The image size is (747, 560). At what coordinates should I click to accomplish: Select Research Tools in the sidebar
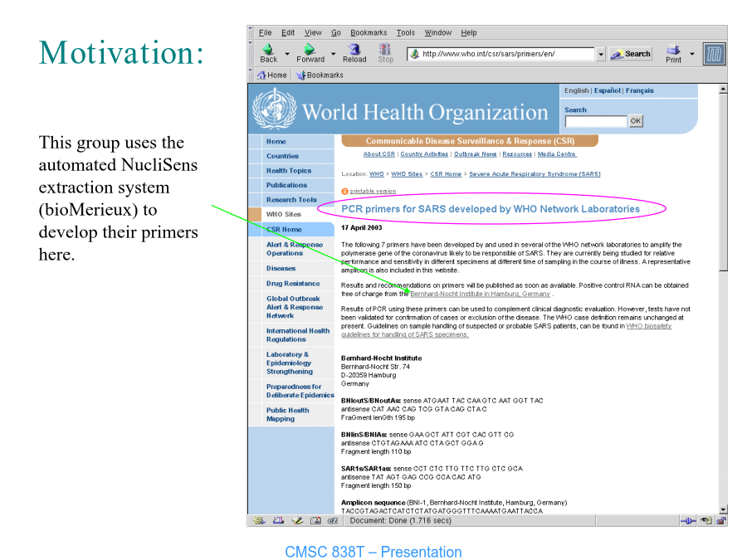point(291,200)
